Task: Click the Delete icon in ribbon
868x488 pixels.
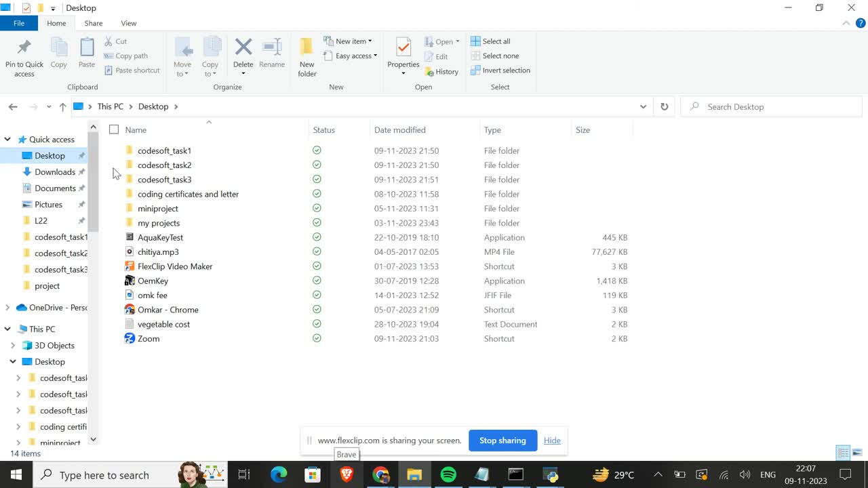Action: (243, 47)
